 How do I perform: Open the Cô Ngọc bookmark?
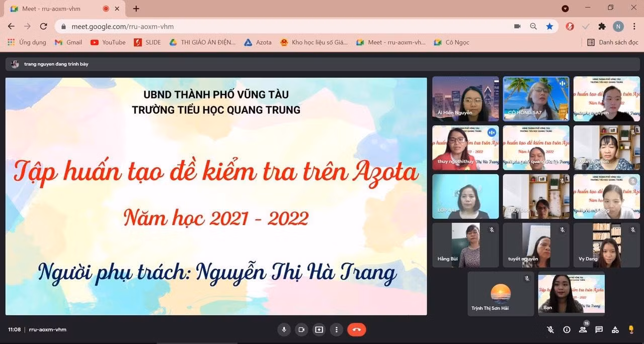click(452, 42)
